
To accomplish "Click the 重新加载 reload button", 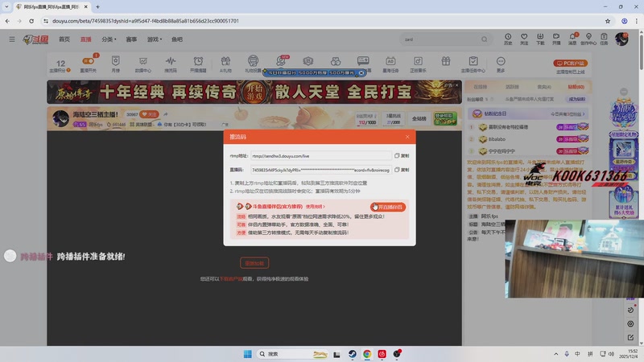I will click(x=254, y=263).
